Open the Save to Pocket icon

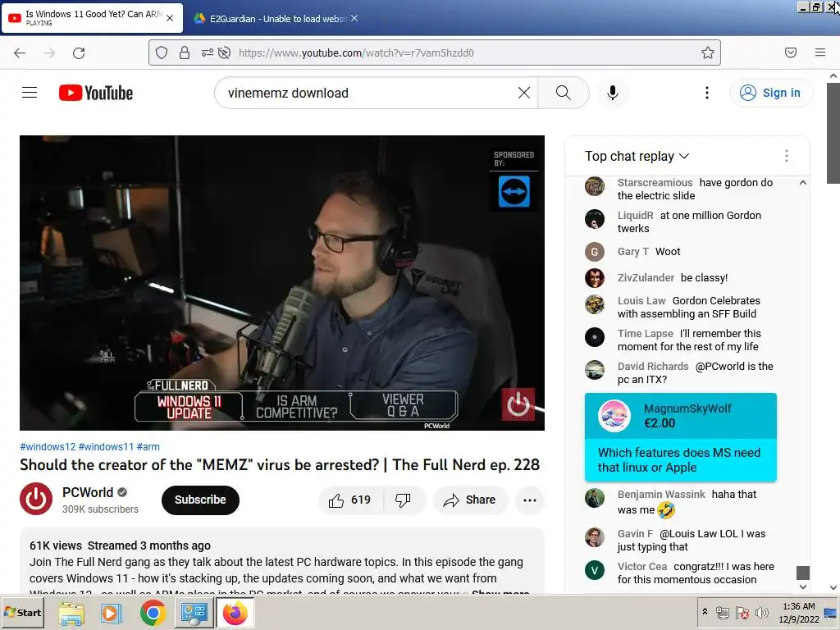[x=791, y=52]
